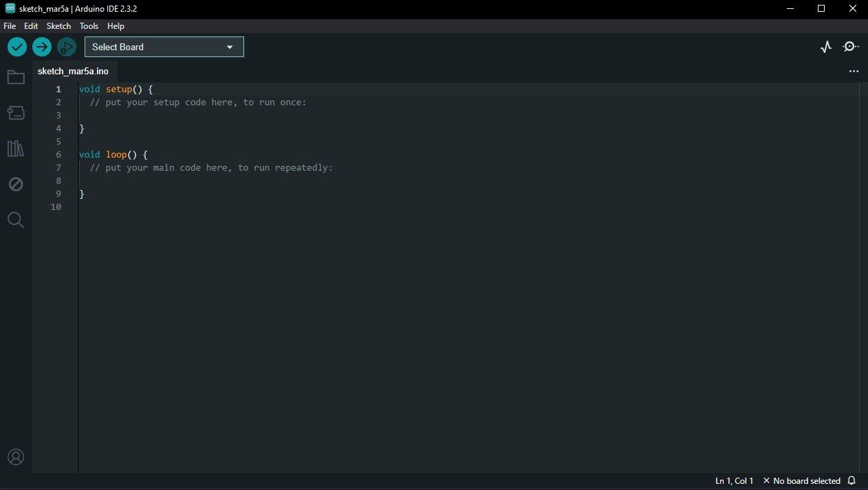Maximize the Arduino IDE window
Screen dimensions: 868x490
click(821, 8)
